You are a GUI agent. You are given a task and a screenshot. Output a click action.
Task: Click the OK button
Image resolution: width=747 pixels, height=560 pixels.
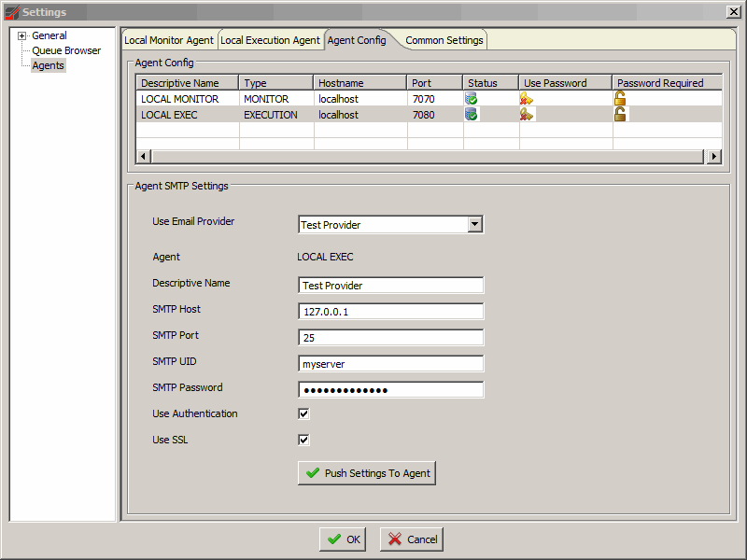point(343,539)
